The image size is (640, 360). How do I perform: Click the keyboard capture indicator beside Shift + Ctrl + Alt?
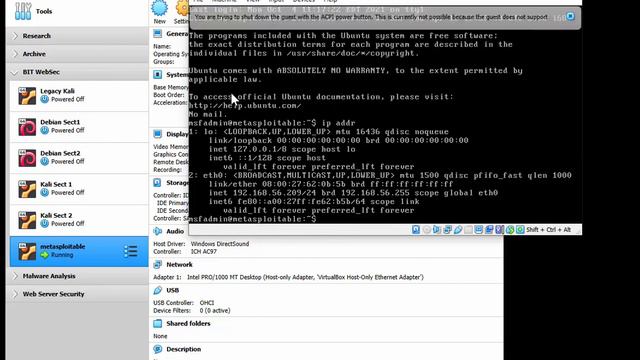coord(520,230)
